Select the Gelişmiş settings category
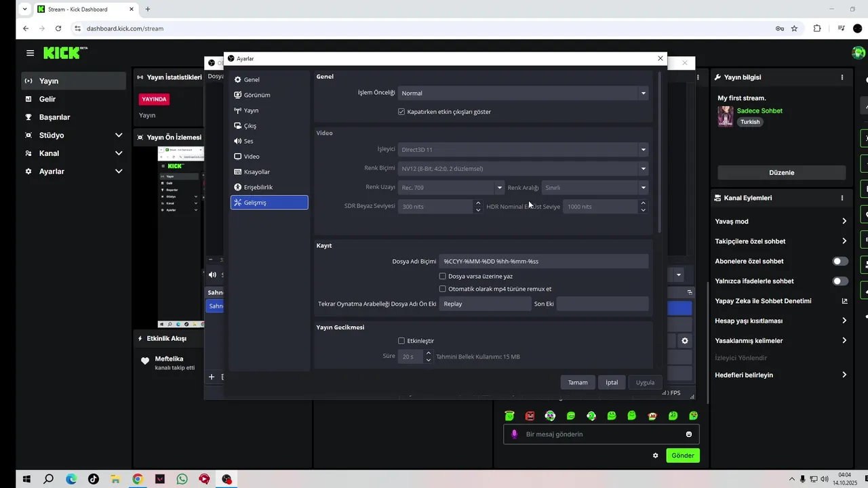This screenshot has height=488, width=868. coord(269,202)
